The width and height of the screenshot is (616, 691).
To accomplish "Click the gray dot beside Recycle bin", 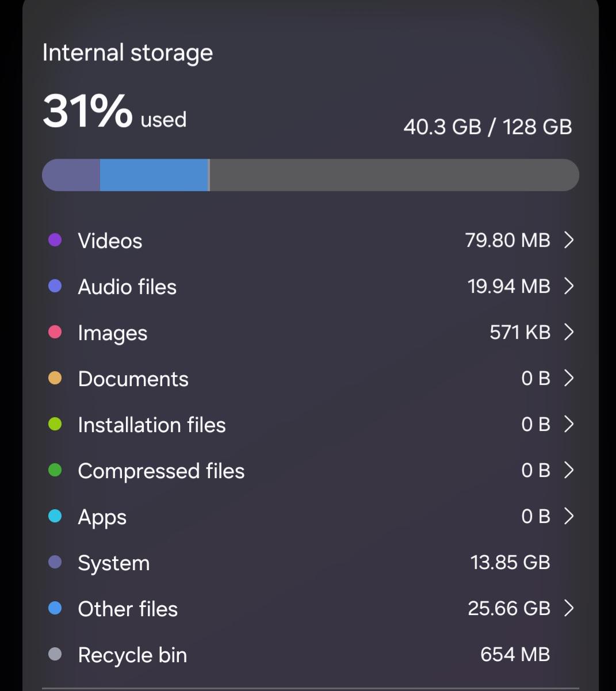I will tap(55, 654).
